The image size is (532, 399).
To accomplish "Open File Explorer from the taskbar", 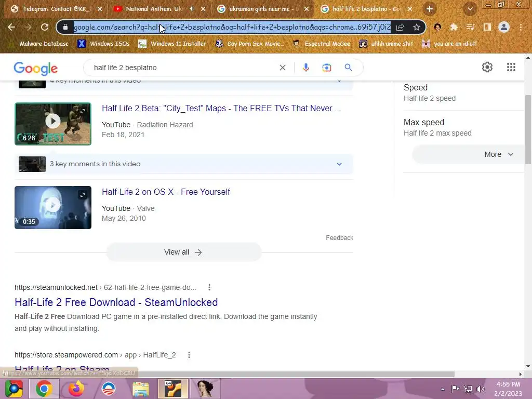I will (140, 389).
